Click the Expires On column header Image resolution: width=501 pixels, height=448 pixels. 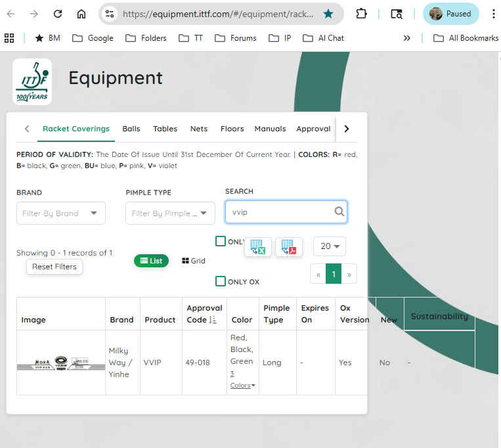coord(315,314)
